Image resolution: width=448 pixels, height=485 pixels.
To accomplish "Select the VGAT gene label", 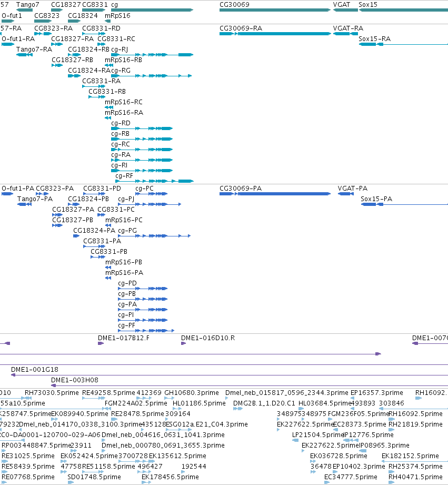I will point(342,5).
